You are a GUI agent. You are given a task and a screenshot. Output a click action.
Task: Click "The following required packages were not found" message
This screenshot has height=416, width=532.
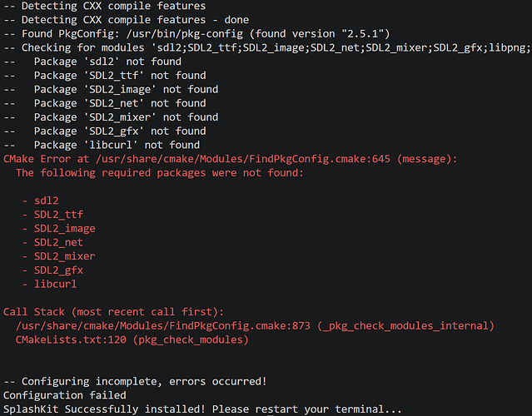pos(160,173)
